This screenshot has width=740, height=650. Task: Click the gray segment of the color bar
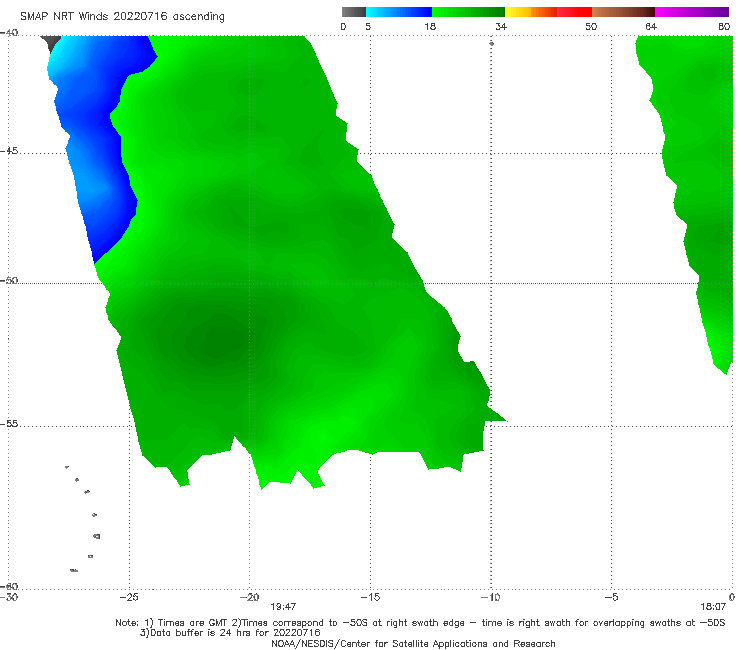[x=354, y=12]
